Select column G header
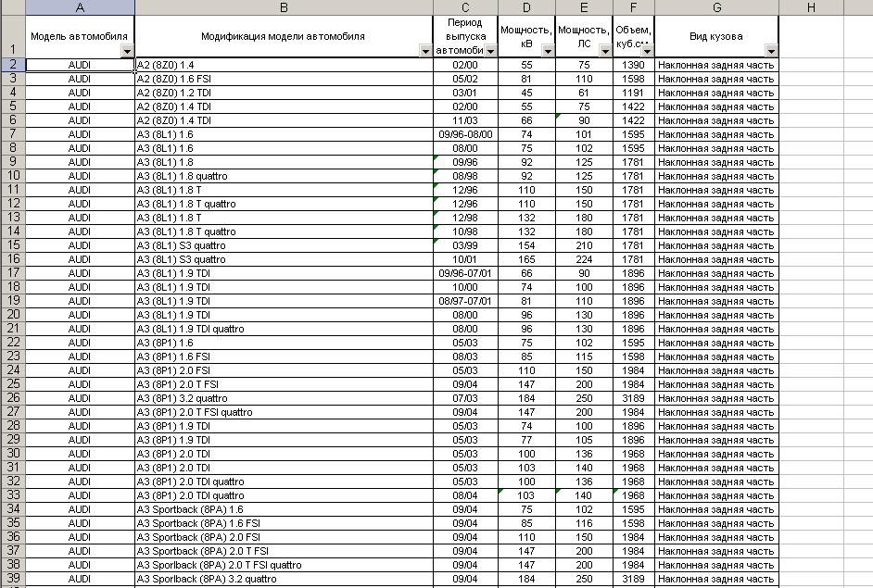This screenshot has width=873, height=588. tap(716, 7)
